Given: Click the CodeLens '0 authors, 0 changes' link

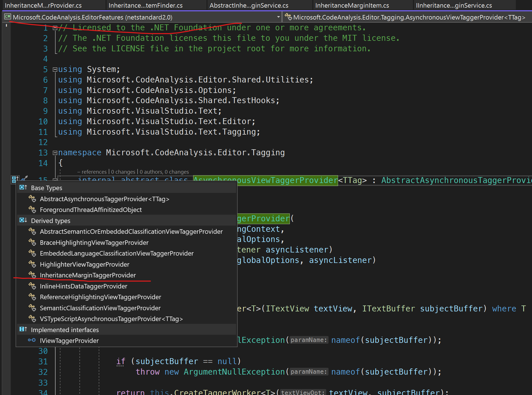Looking at the screenshot, I should (x=164, y=172).
